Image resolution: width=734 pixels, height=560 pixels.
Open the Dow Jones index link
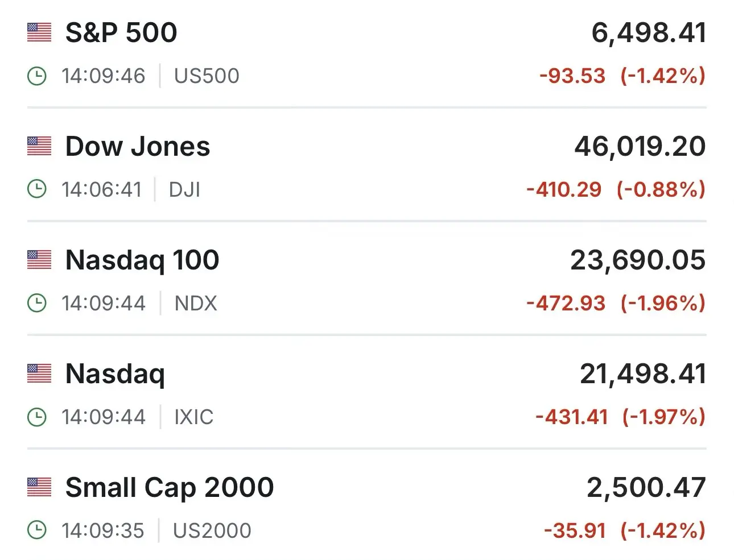tap(138, 146)
